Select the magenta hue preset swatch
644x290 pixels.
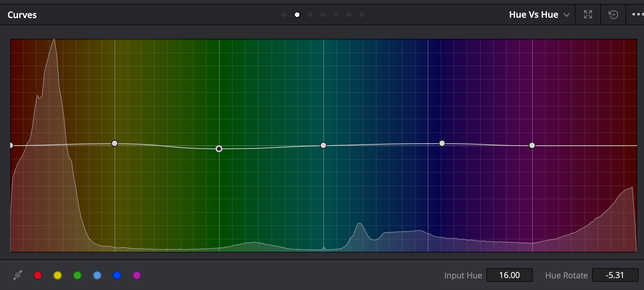click(137, 275)
